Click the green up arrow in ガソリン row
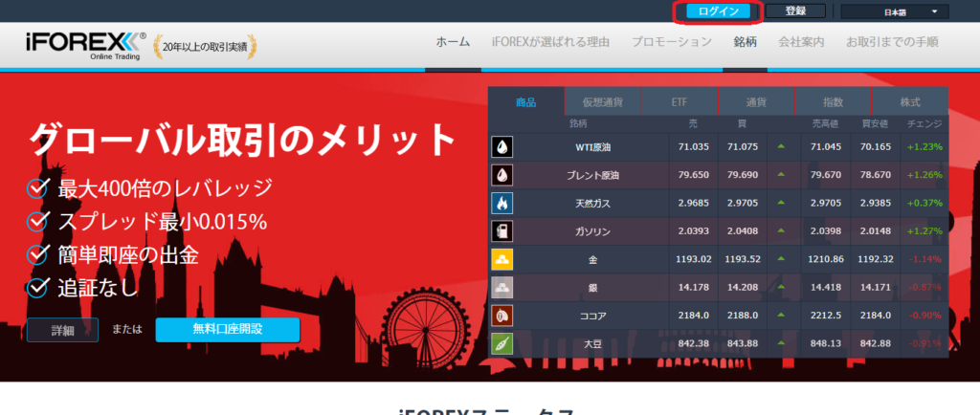The width and height of the screenshot is (980, 415). tap(780, 230)
